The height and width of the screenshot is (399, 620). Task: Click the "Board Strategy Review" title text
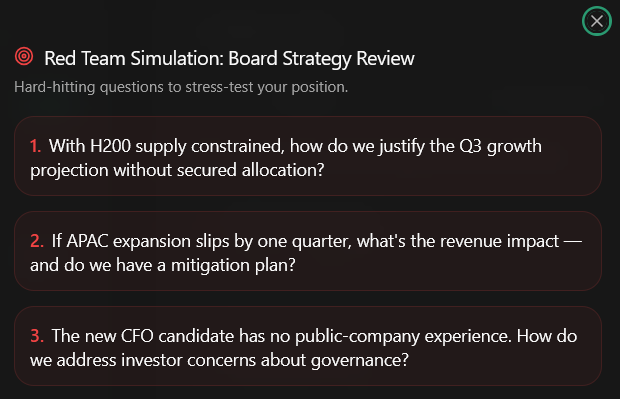(321, 59)
